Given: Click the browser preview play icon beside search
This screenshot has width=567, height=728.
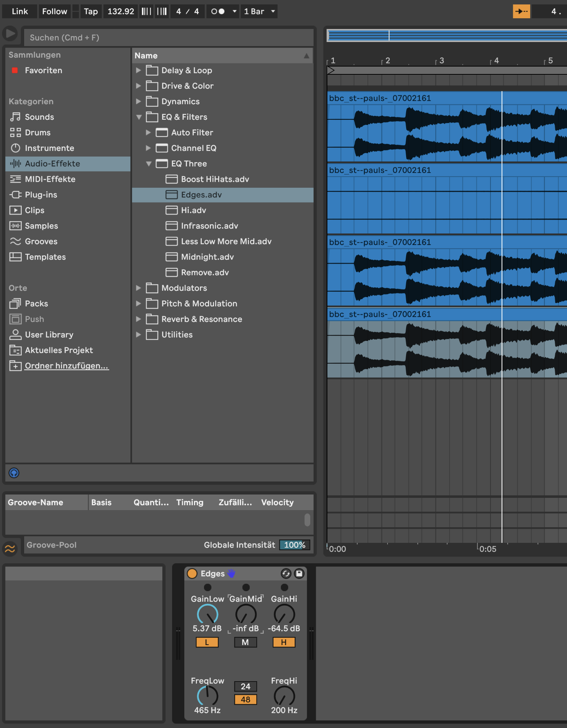Looking at the screenshot, I should tap(10, 34).
